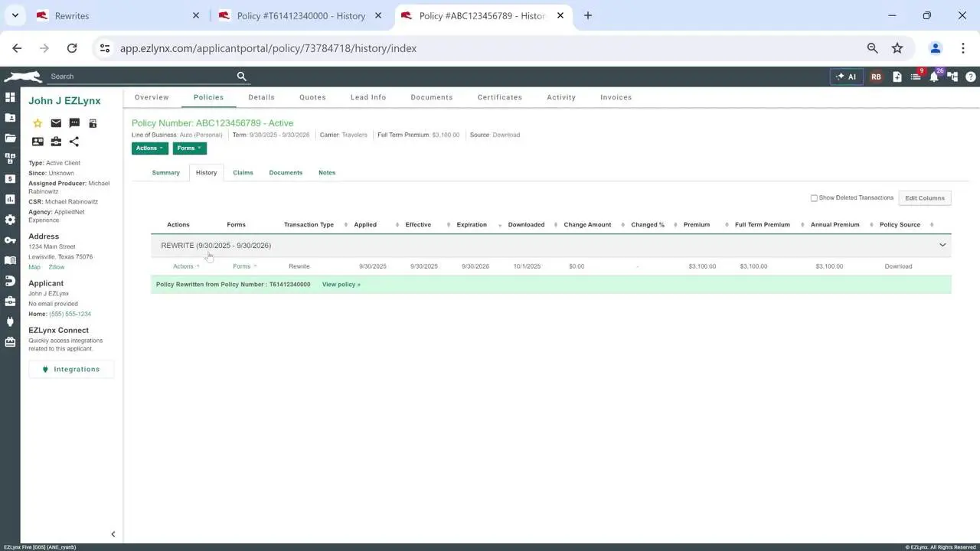Screen dimensions: 980x551
Task: Open the green Actions dropdown button
Action: click(149, 148)
